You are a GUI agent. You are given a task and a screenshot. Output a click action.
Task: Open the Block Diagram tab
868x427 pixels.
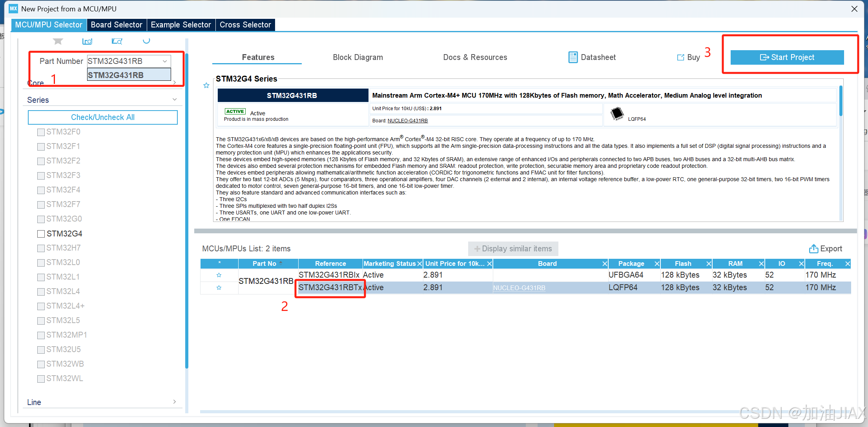point(357,57)
